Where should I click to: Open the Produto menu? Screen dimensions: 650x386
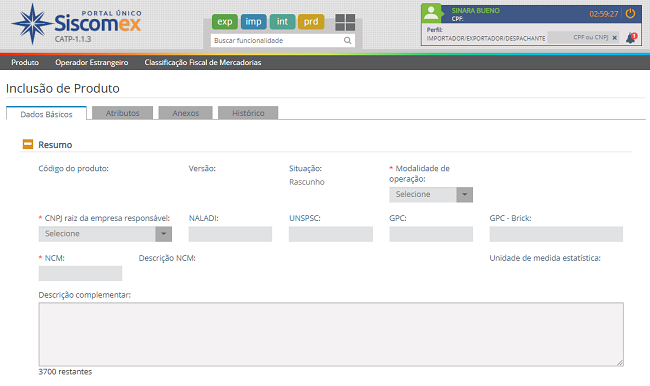click(25, 62)
